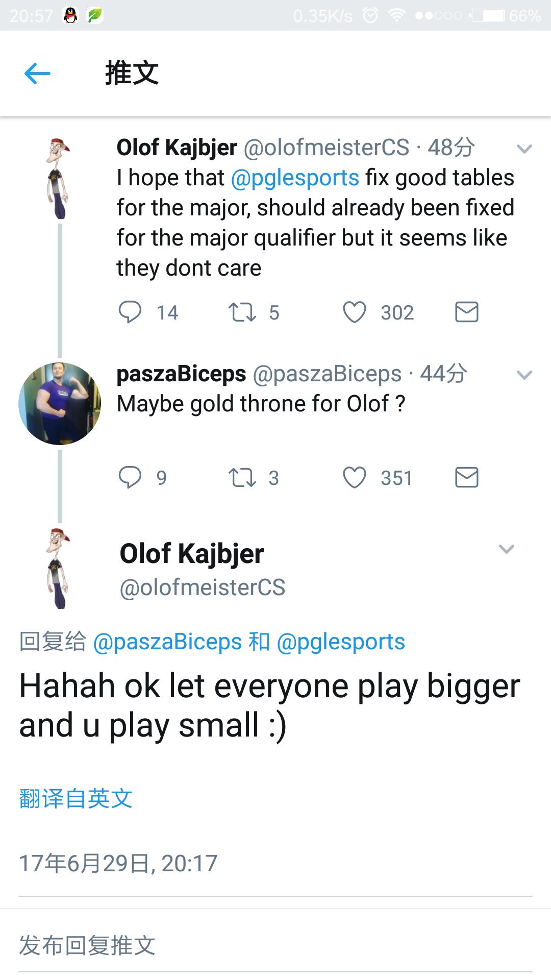Viewport: 551px width, 980px height.
Task: Tap the Wi-Fi icon in the status bar
Action: [397, 15]
